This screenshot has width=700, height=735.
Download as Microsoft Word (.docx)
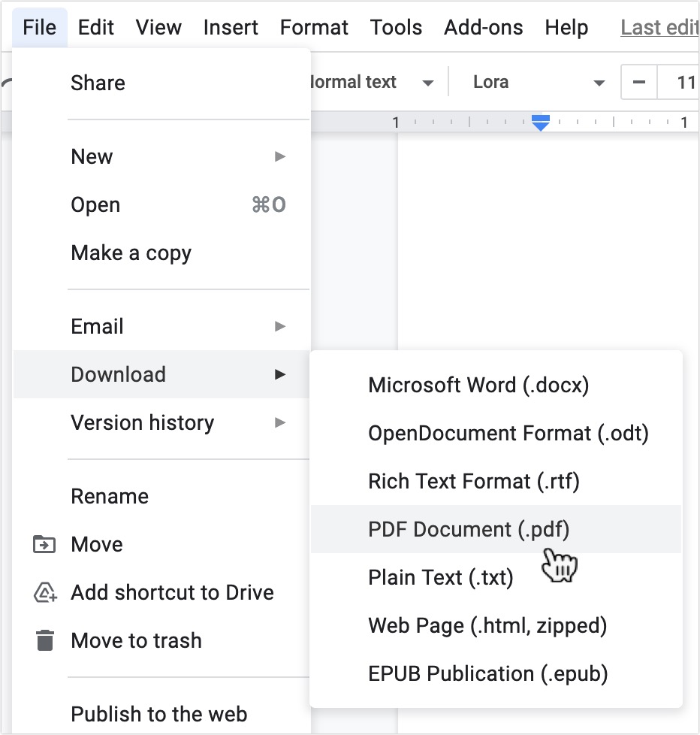coord(496,385)
